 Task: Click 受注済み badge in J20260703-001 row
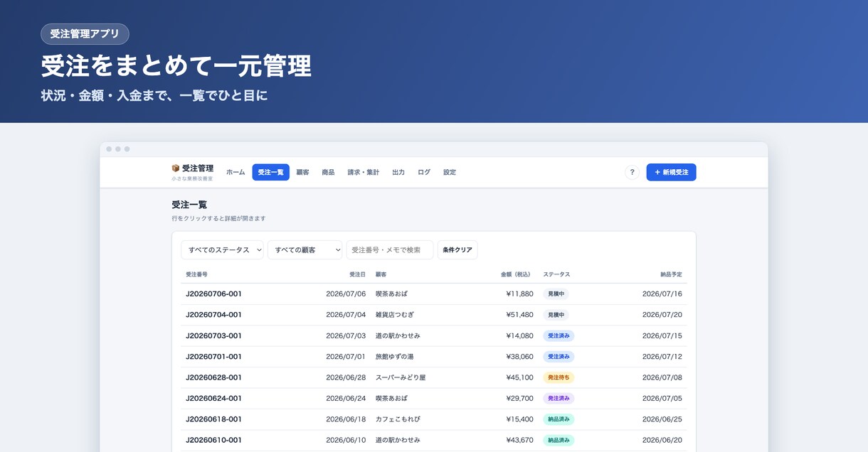point(559,336)
